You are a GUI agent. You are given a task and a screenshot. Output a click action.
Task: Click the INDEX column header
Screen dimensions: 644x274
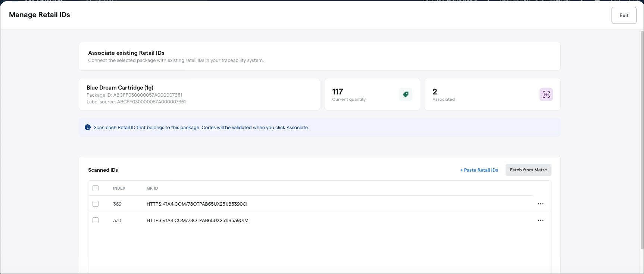(119, 188)
